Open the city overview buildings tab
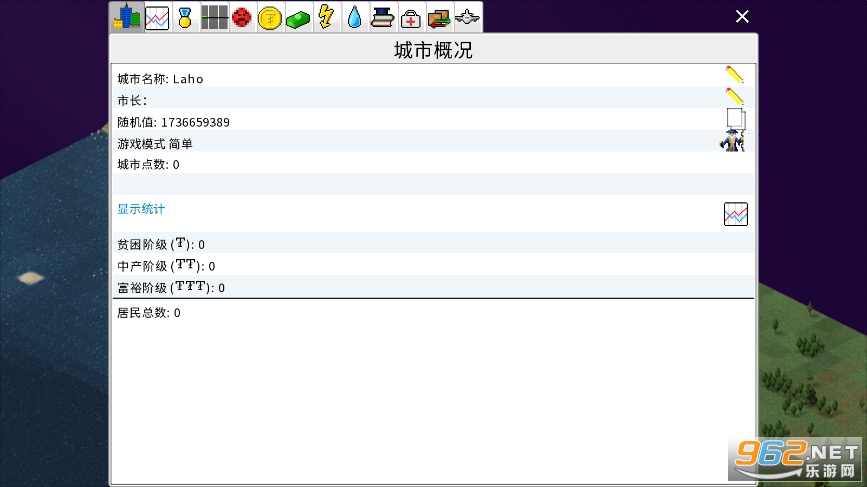The image size is (867, 487). pos(127,17)
